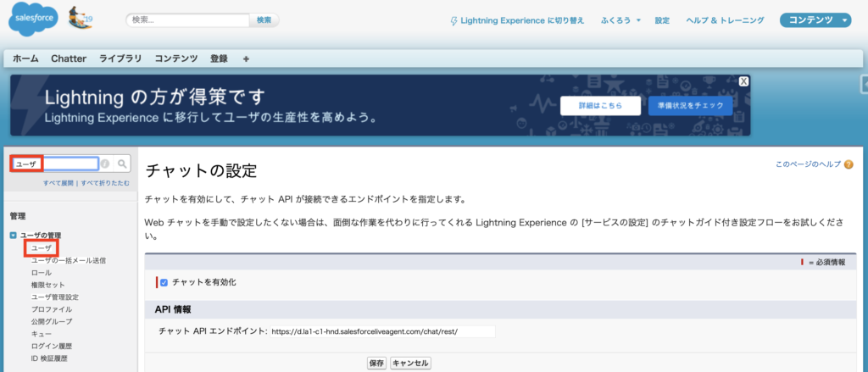The width and height of the screenshot is (868, 372).
Task: Select ユーザ in the setup tree
Action: 42,248
